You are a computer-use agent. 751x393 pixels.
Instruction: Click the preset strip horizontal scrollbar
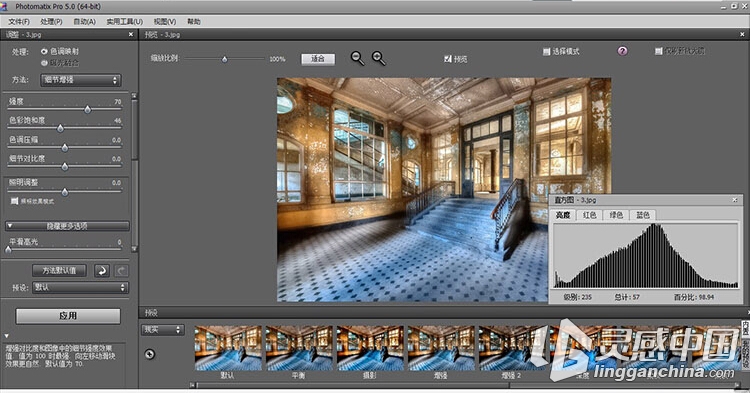tap(465, 385)
